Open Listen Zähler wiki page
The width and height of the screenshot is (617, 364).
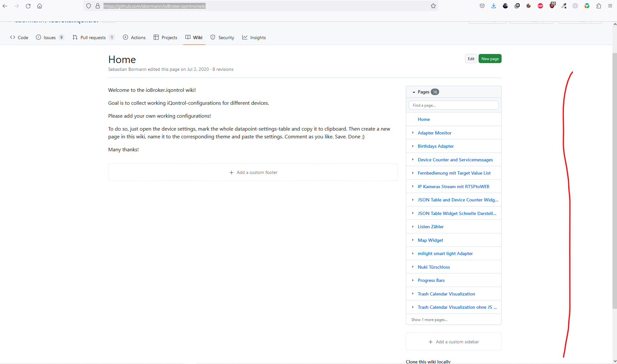431,227
